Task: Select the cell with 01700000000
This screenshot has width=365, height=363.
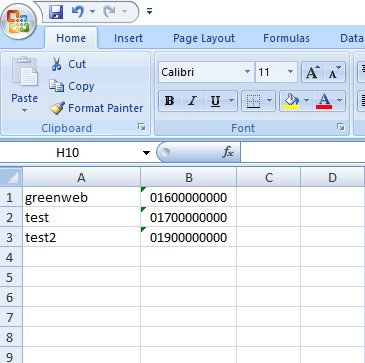Action: coord(189,217)
